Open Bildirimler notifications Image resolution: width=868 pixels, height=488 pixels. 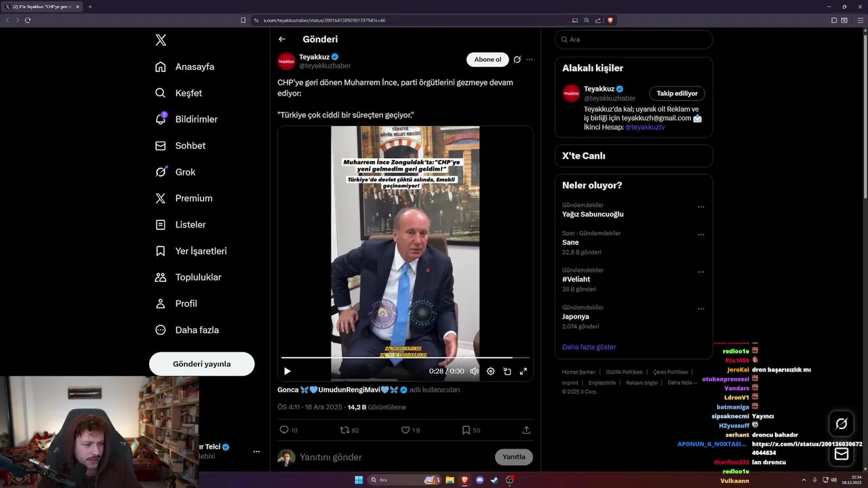pyautogui.click(x=186, y=119)
